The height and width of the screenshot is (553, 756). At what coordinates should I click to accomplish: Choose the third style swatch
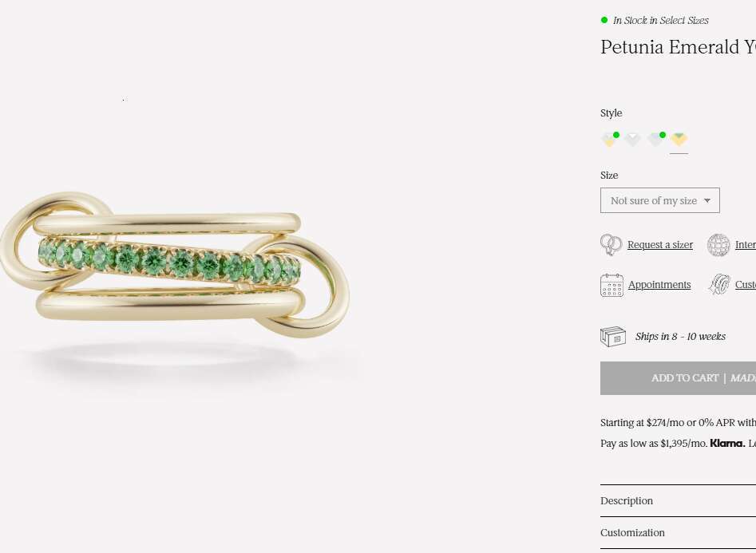point(655,140)
